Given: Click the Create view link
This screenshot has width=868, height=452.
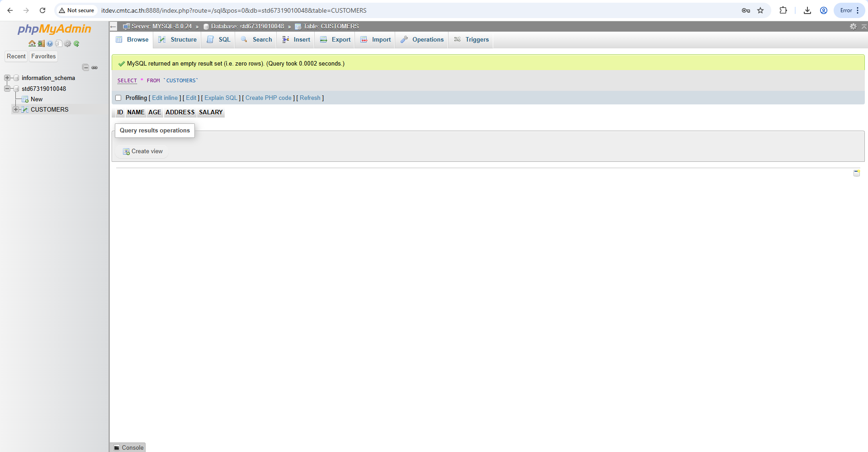Looking at the screenshot, I should pyautogui.click(x=146, y=151).
